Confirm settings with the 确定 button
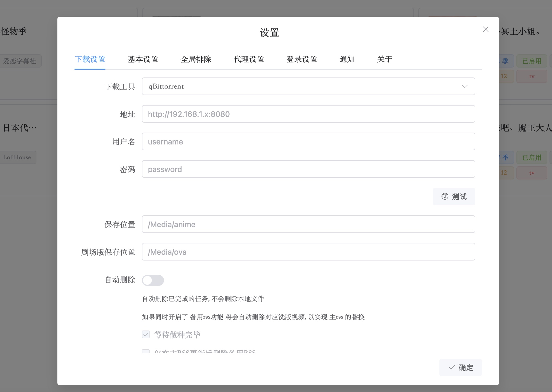Screen dimensions: 552x392 [x=460, y=367]
